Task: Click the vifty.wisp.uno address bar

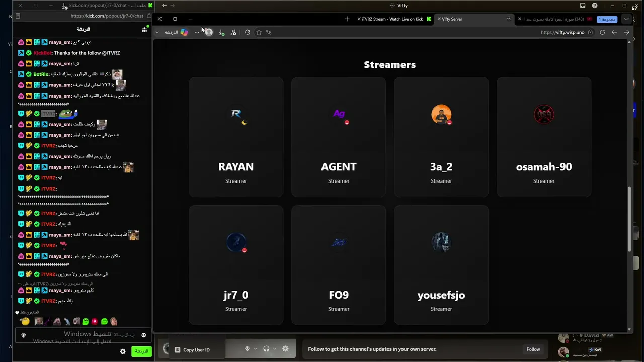Action: tap(562, 32)
